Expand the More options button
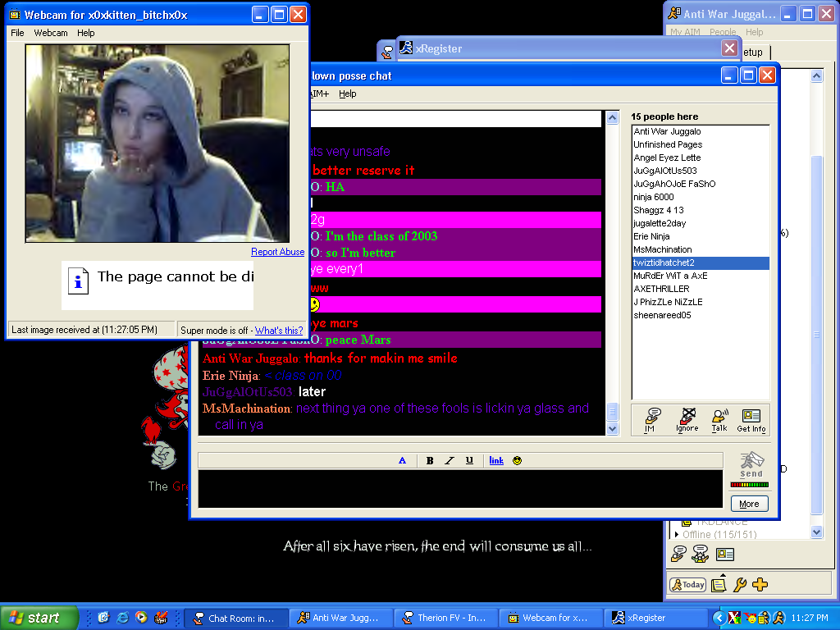The height and width of the screenshot is (630, 840). pos(749,504)
